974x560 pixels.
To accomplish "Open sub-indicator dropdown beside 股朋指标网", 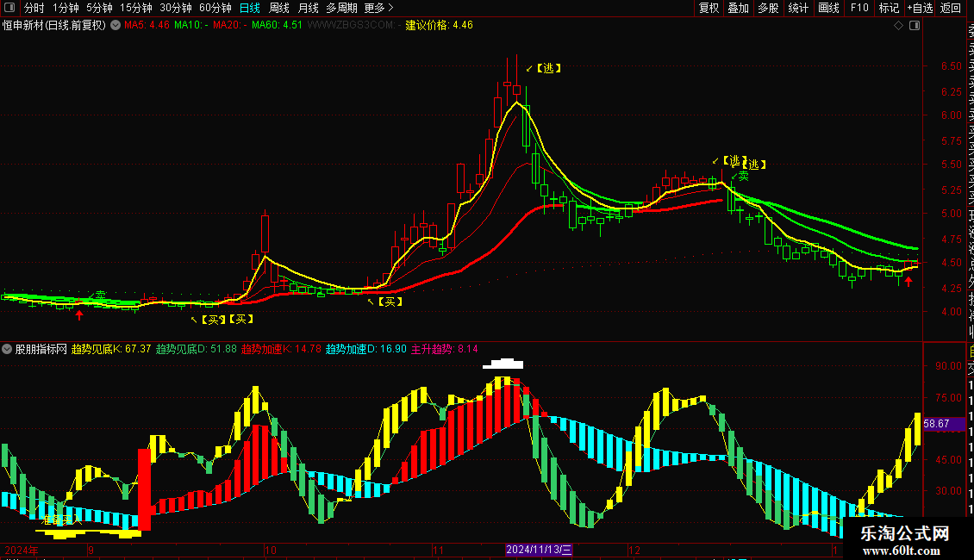I will [x=7, y=349].
